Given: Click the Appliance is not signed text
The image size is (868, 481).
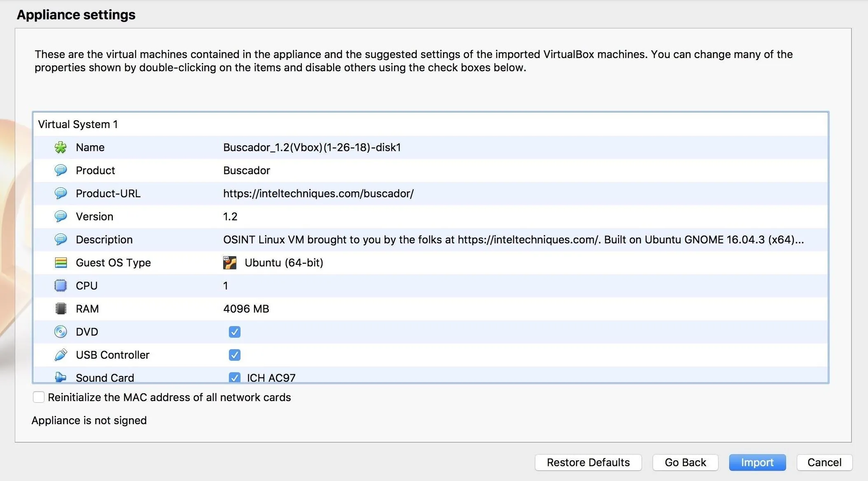Looking at the screenshot, I should (89, 420).
